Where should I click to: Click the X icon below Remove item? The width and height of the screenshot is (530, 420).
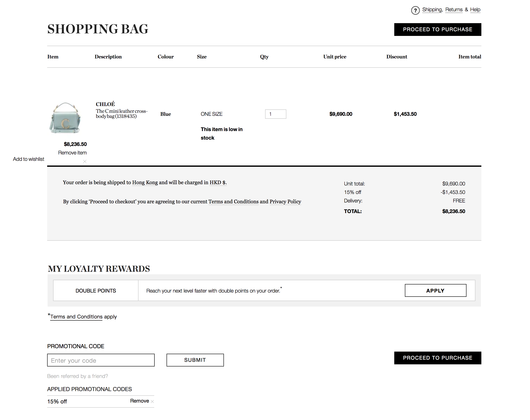click(x=85, y=161)
